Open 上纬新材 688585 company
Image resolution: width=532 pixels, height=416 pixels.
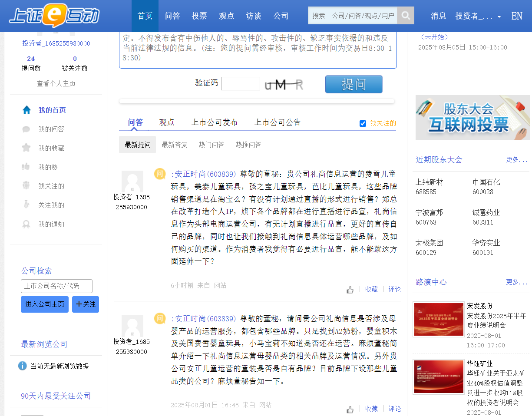click(x=430, y=187)
